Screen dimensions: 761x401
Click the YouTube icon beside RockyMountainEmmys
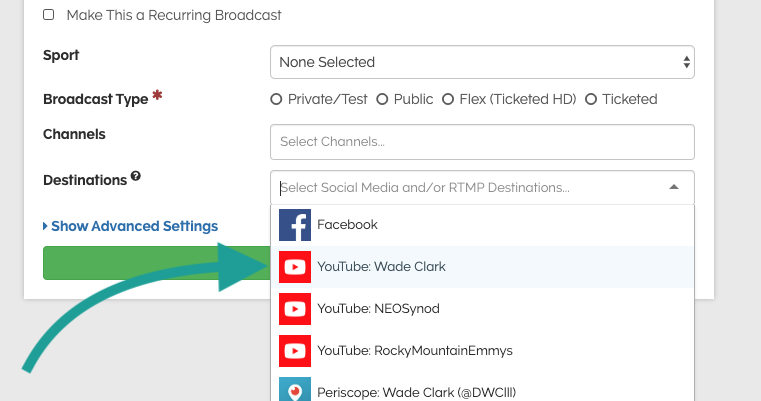coord(294,351)
